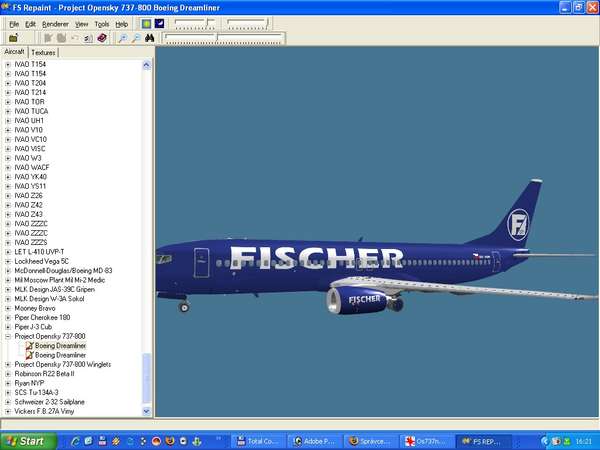The height and width of the screenshot is (450, 600).
Task: Expand the Piper Cherokee 180 node
Action: pyautogui.click(x=8, y=318)
